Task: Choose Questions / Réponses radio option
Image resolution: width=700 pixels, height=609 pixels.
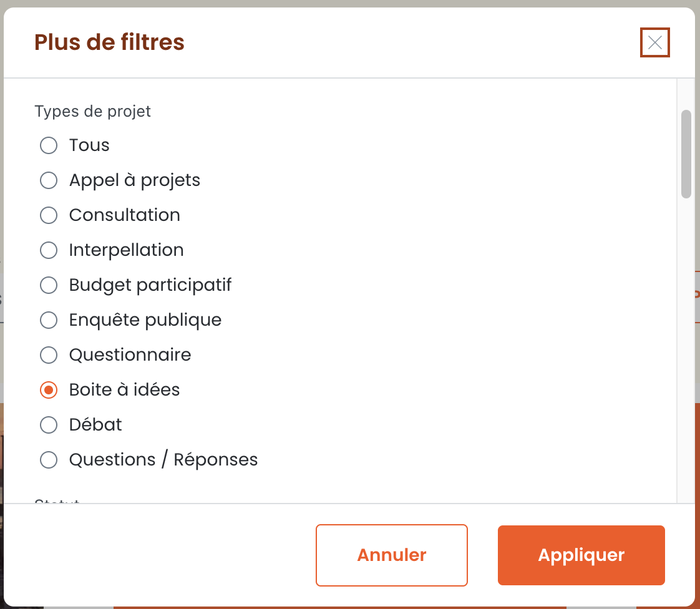Action: (x=49, y=460)
